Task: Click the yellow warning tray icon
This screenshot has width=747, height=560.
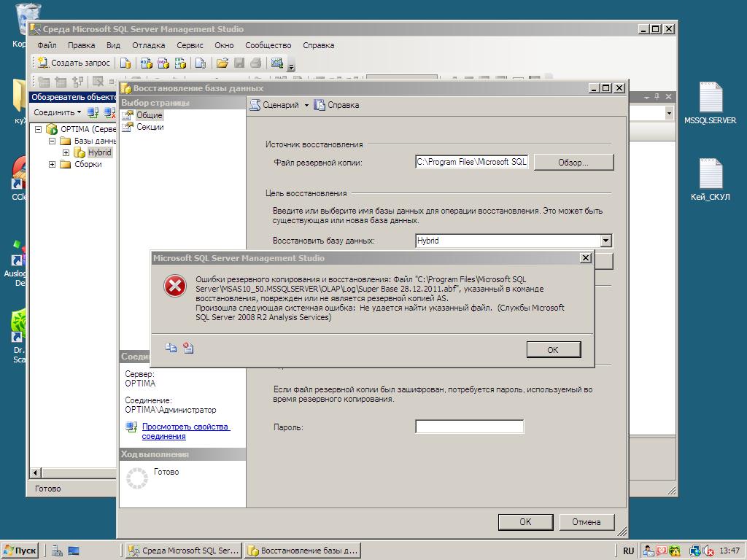Action: 674,551
